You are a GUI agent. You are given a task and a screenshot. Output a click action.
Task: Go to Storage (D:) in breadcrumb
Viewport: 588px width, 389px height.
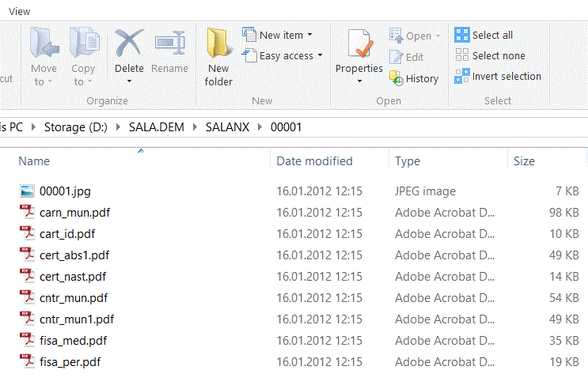pos(76,127)
